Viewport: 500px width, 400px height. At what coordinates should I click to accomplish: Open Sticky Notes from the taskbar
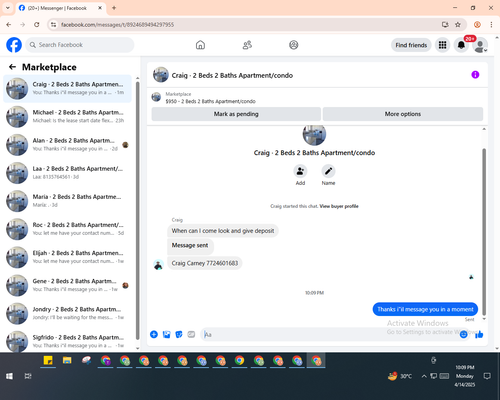48,361
